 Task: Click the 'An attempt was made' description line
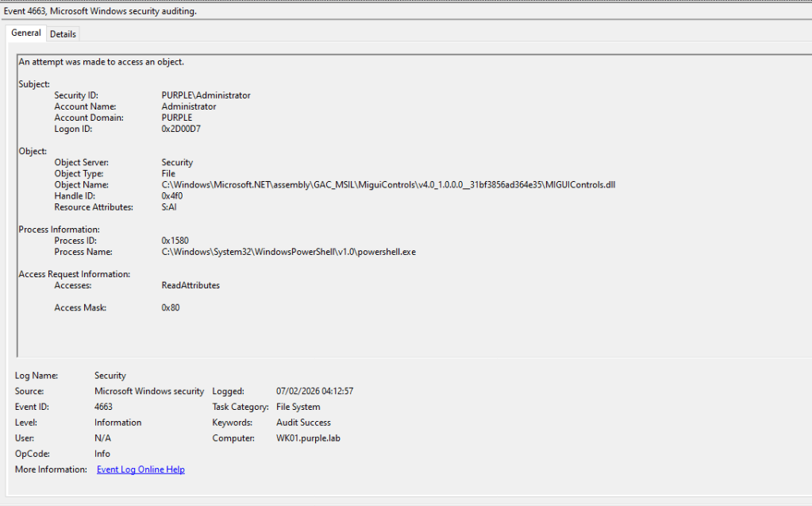102,62
